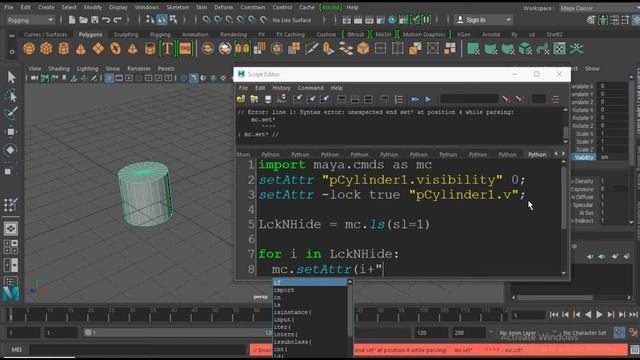
Task: Click the Multi-Cut knife shelf icon
Action: click(x=311, y=49)
